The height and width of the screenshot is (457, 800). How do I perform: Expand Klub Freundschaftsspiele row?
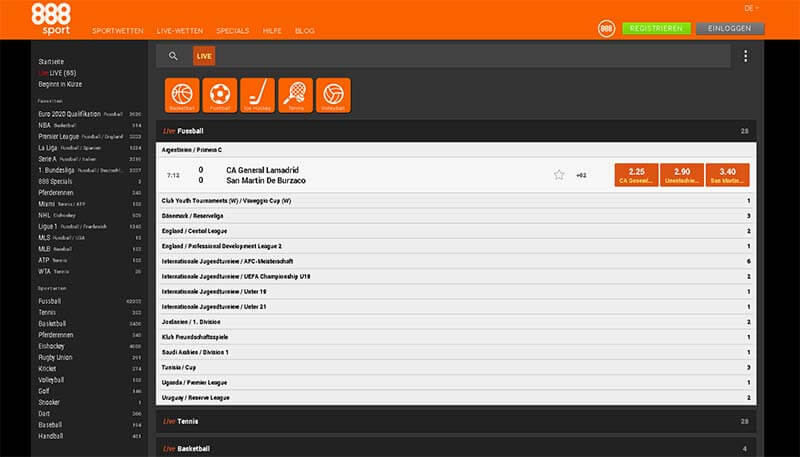point(456,337)
